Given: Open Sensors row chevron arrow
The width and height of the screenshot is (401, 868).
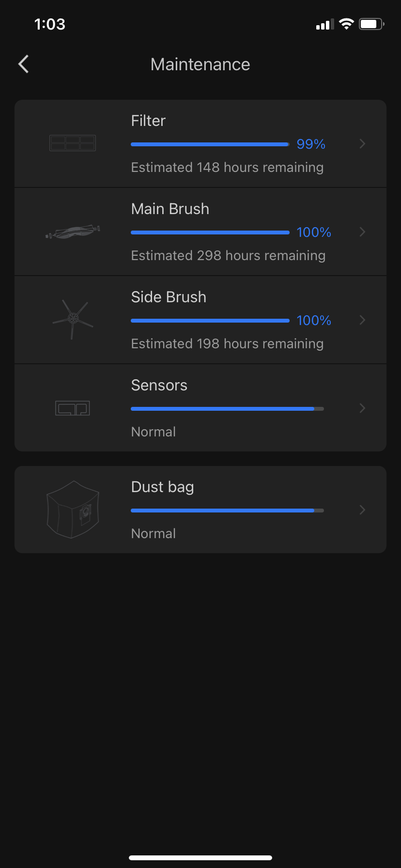Looking at the screenshot, I should coord(362,408).
